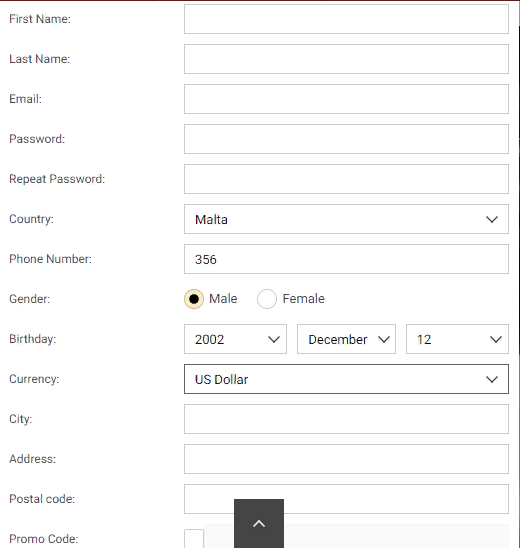Open the birthday year dropdown showing 2002
This screenshot has width=520, height=548.
click(x=235, y=339)
